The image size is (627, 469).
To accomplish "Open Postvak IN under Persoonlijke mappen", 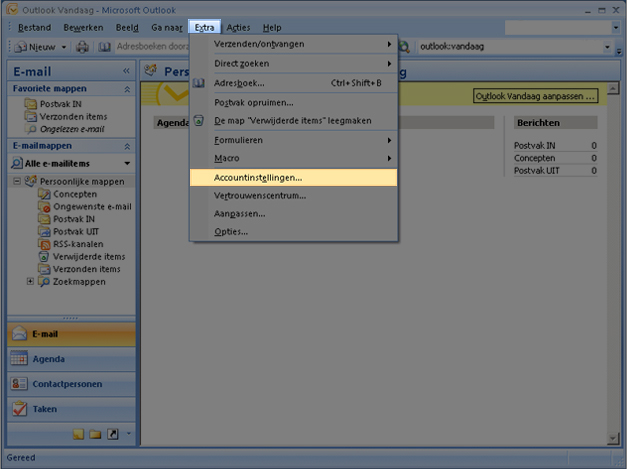I will coord(74,219).
